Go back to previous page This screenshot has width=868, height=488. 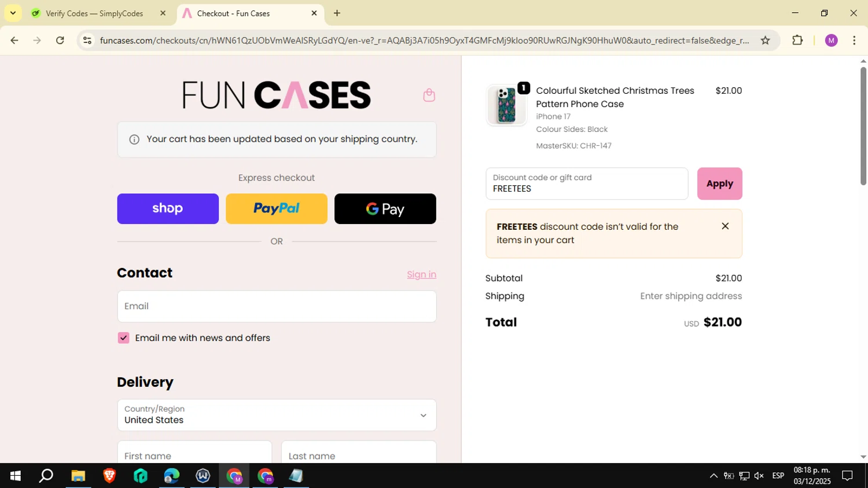click(x=14, y=41)
